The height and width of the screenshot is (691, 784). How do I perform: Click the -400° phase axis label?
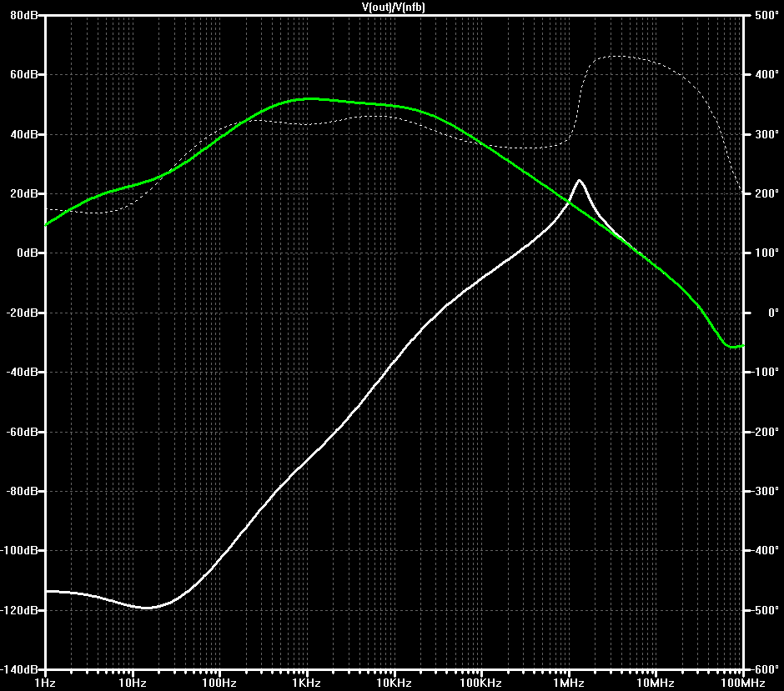coord(766,551)
